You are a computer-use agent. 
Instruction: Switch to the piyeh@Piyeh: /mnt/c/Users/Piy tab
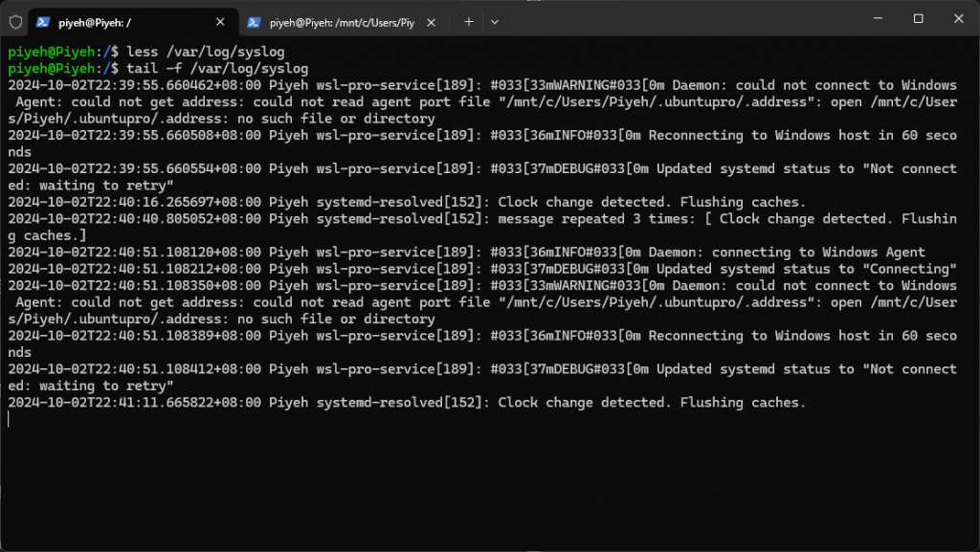click(x=344, y=22)
